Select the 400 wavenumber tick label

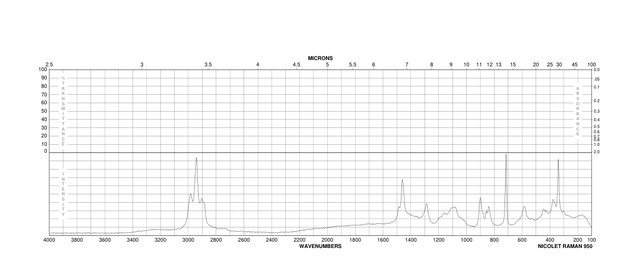coord(550,240)
